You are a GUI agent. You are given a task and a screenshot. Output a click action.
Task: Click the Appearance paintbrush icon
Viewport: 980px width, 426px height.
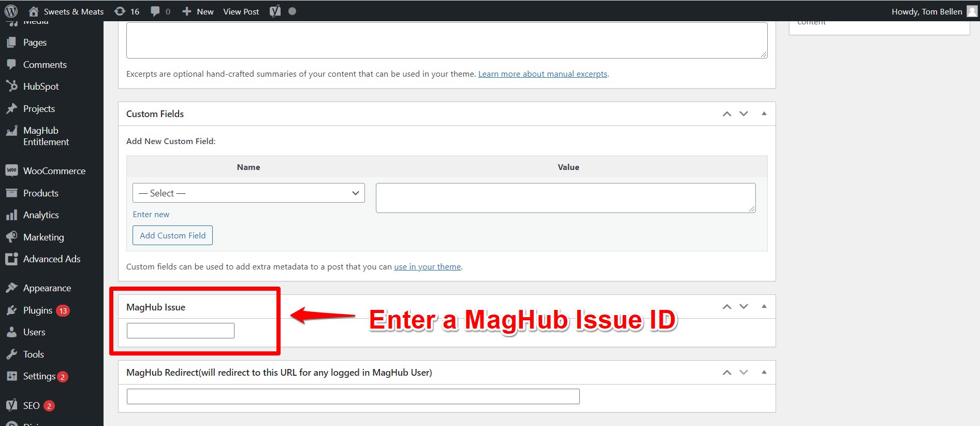(x=11, y=288)
